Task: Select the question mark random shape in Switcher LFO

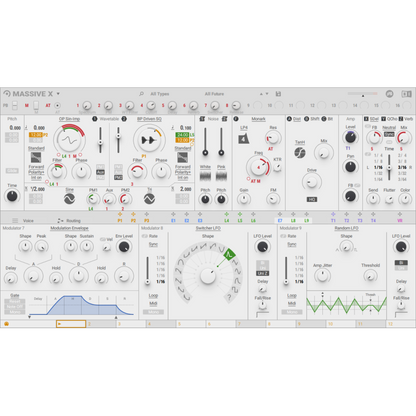Action: tap(229, 297)
